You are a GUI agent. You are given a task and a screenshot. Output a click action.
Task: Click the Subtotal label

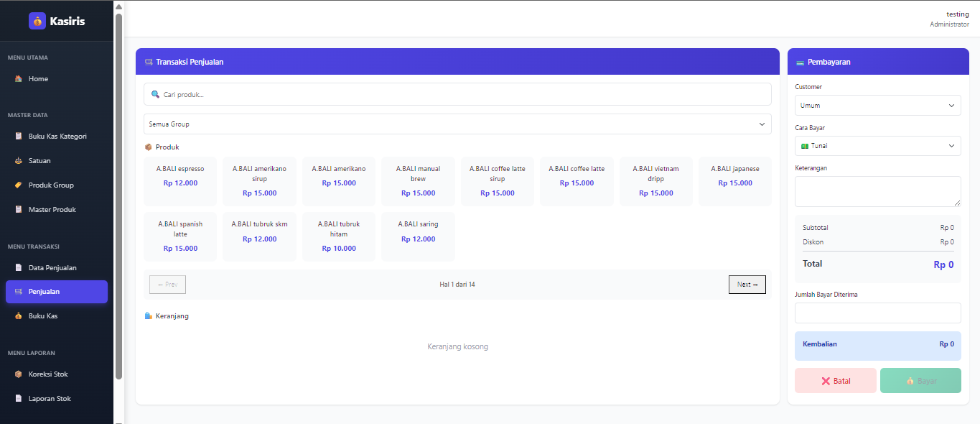[816, 228]
